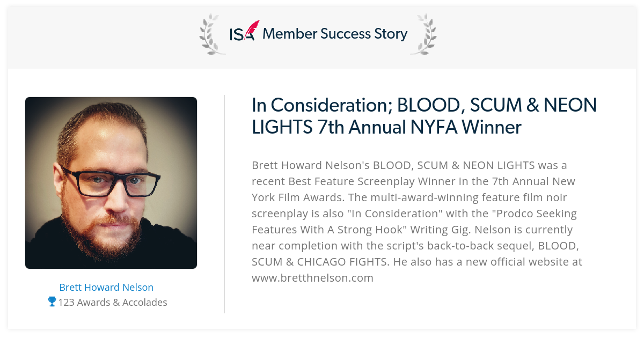Click the vertical divider beside the profile
This screenshot has height=338, width=644.
point(224,204)
